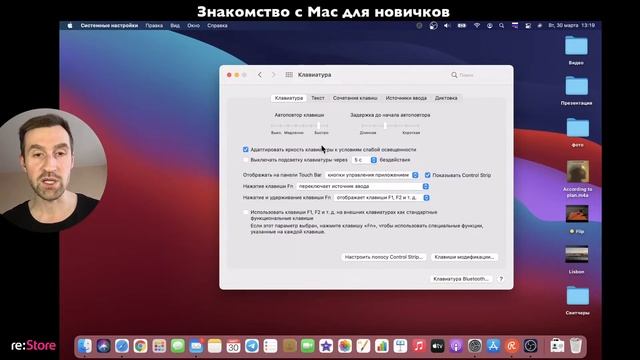
Task: Show all preferences grid icon
Action: [289, 75]
